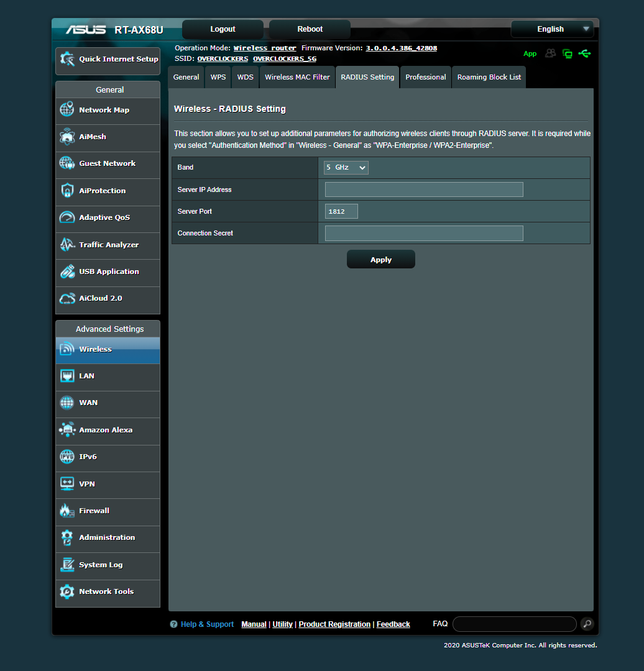
Task: Open the Band 5 GHz dropdown
Action: 346,167
